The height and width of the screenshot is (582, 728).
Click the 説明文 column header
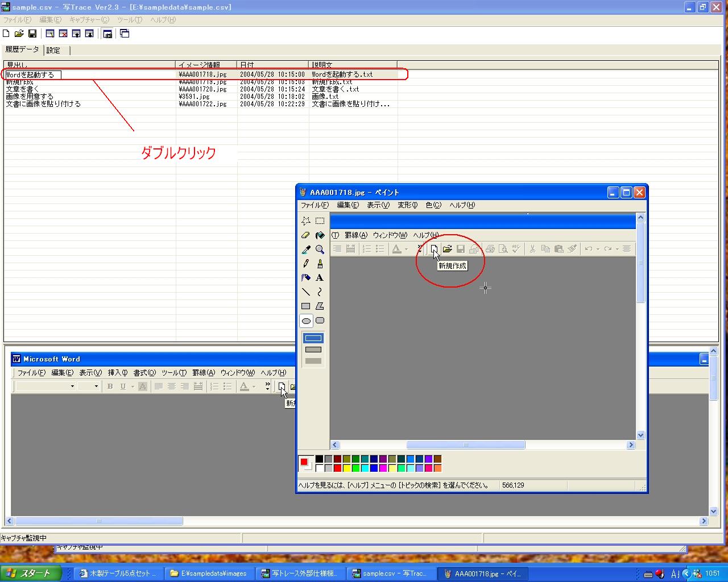click(x=353, y=65)
